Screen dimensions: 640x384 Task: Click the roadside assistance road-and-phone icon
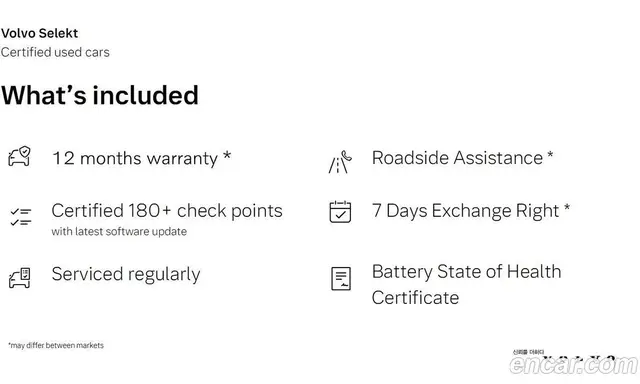(340, 162)
